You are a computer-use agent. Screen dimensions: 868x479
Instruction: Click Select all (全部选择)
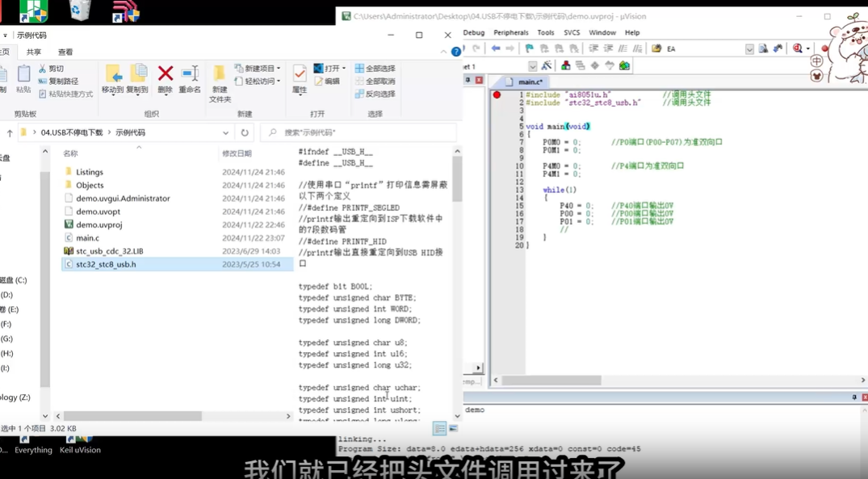tap(375, 69)
